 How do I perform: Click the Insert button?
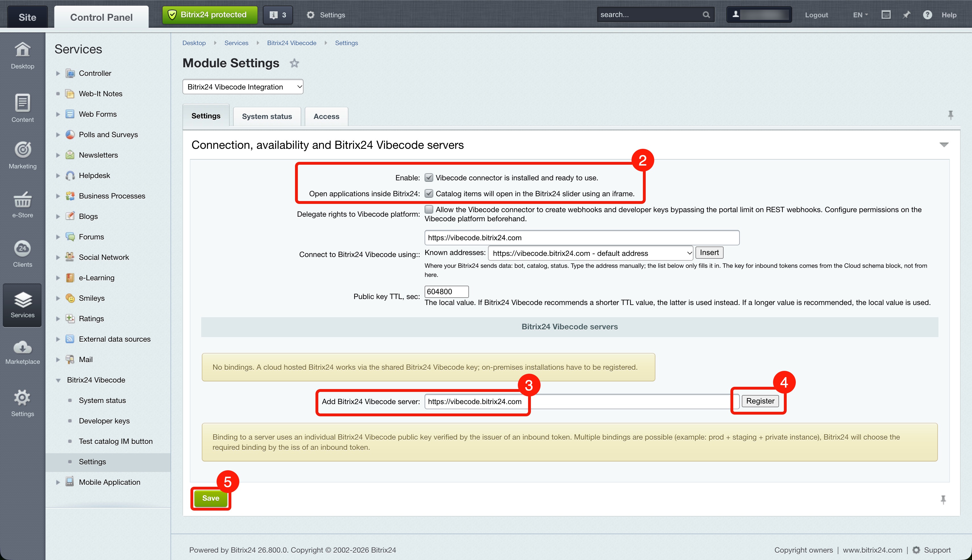(709, 253)
